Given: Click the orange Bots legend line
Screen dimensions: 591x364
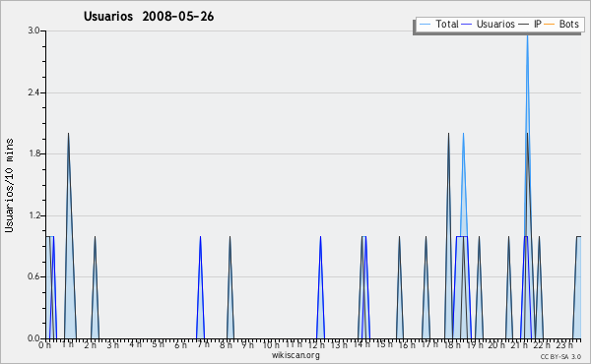Looking at the screenshot, I should 550,25.
